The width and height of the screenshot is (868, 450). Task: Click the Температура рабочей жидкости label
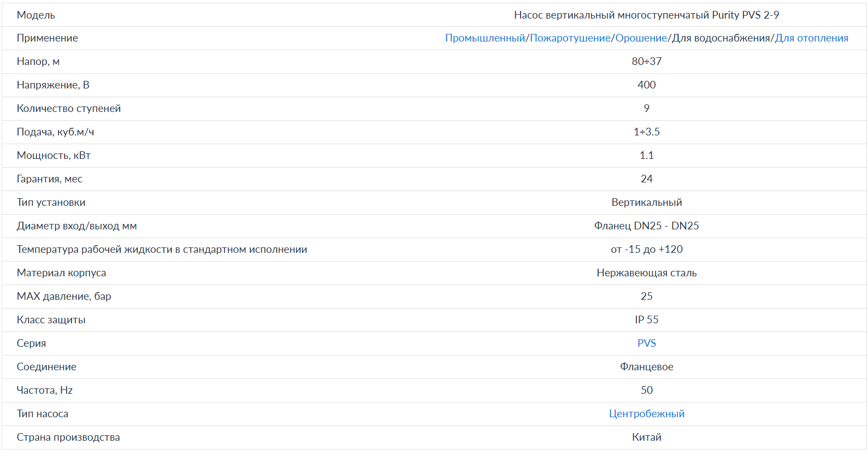coord(162,250)
